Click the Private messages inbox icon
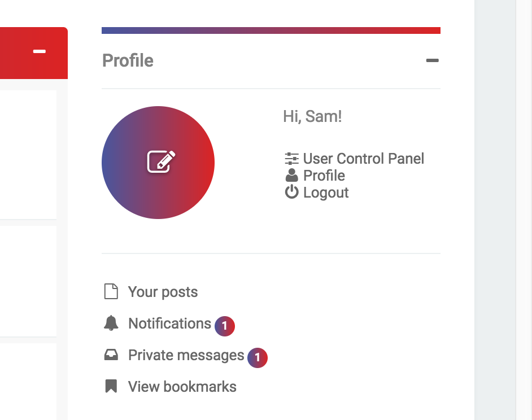This screenshot has width=532, height=420. tap(111, 355)
